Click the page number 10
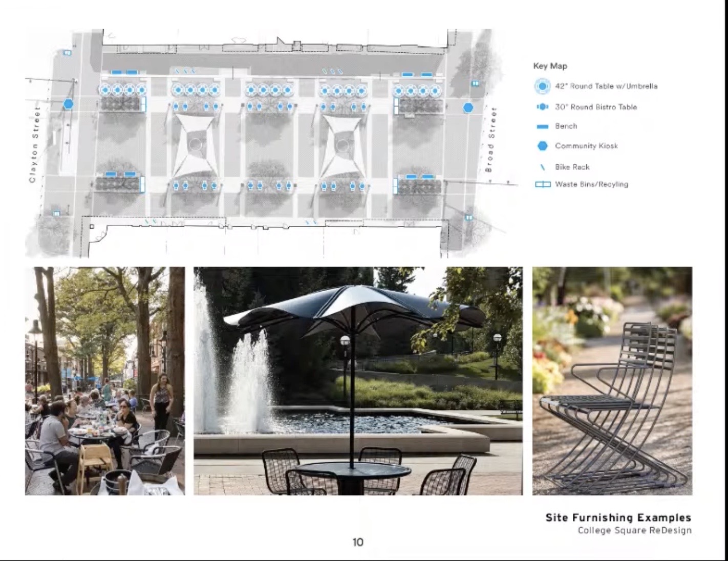The height and width of the screenshot is (561, 728). click(358, 542)
